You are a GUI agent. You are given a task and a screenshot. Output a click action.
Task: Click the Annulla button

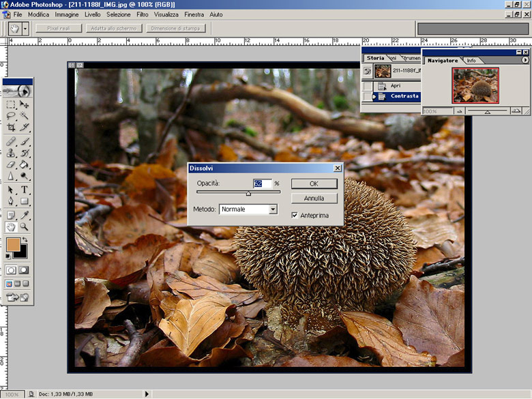coord(314,198)
